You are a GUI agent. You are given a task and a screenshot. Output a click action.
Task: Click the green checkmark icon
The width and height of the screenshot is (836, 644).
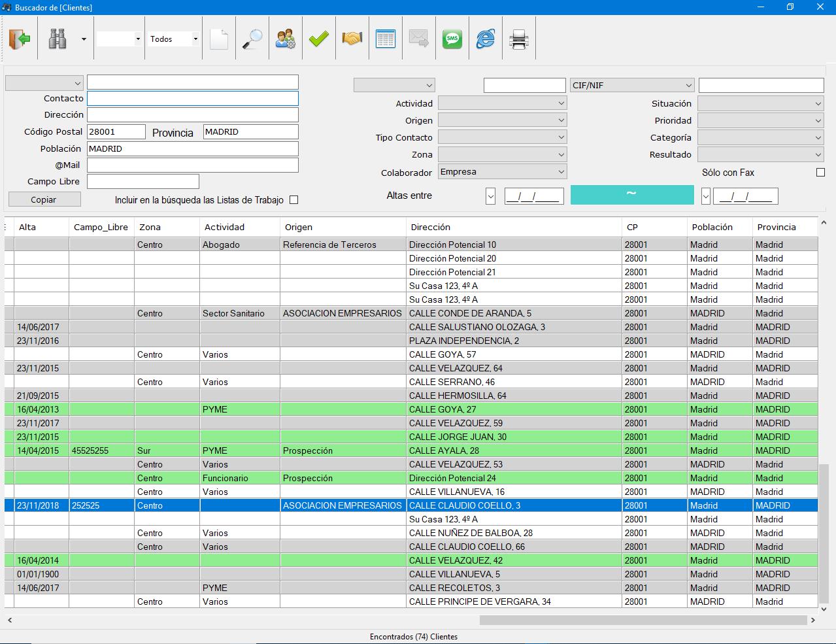[319, 39]
